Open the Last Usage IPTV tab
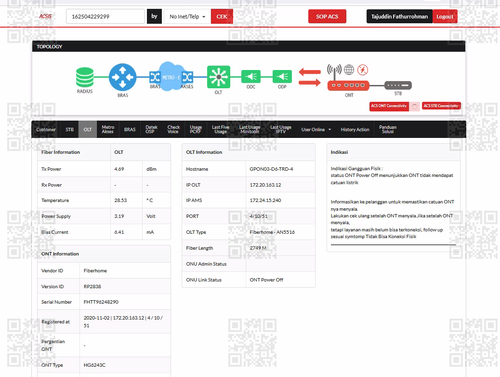Image resolution: width=500 pixels, height=377 pixels. tap(281, 129)
